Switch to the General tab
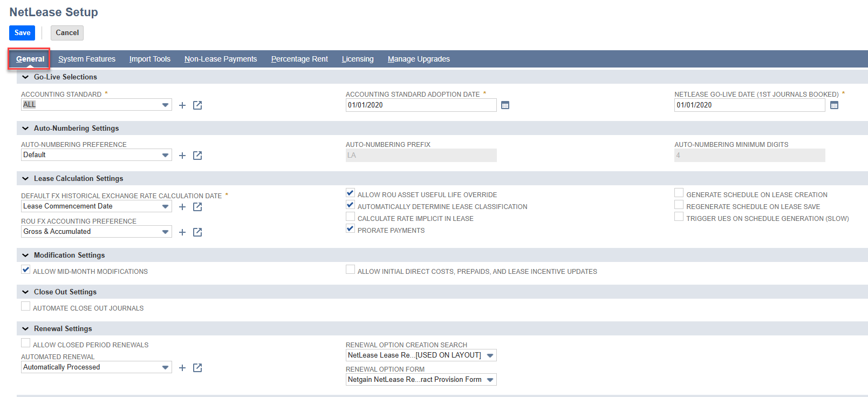This screenshot has width=868, height=397. click(30, 59)
